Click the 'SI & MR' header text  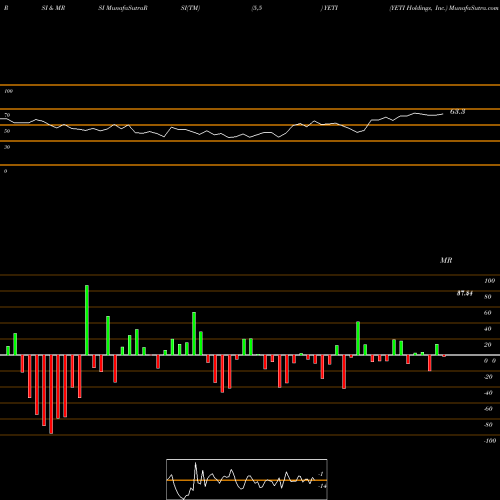53,8
